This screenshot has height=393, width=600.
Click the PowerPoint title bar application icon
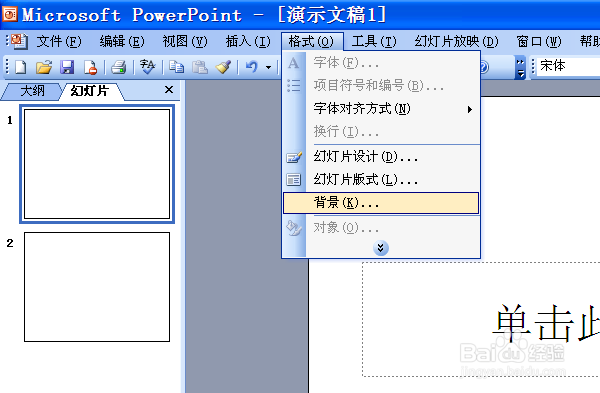[10, 15]
